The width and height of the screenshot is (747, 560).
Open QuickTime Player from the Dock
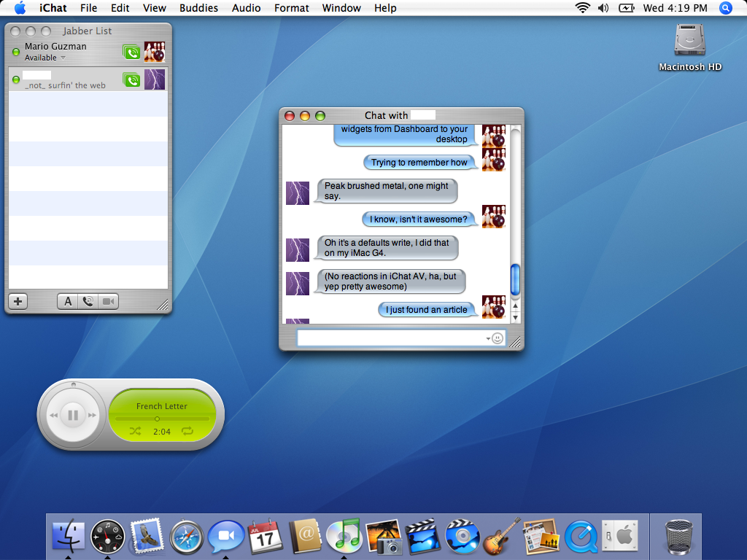[581, 537]
